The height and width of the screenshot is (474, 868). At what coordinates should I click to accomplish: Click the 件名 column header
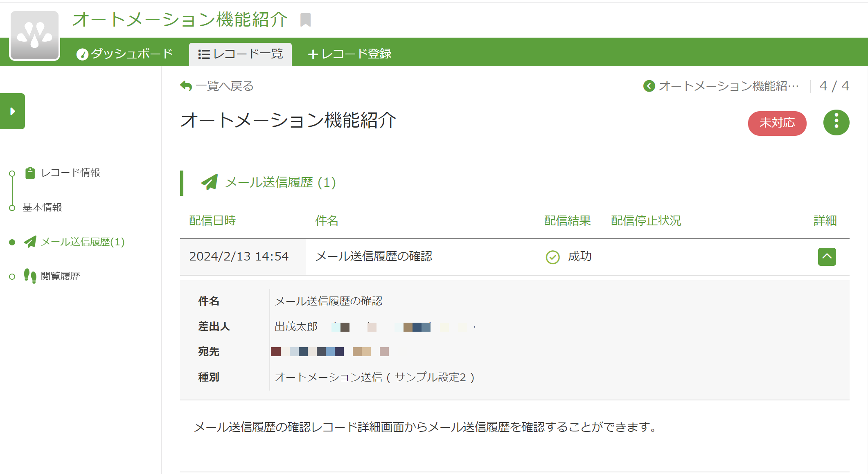327,220
